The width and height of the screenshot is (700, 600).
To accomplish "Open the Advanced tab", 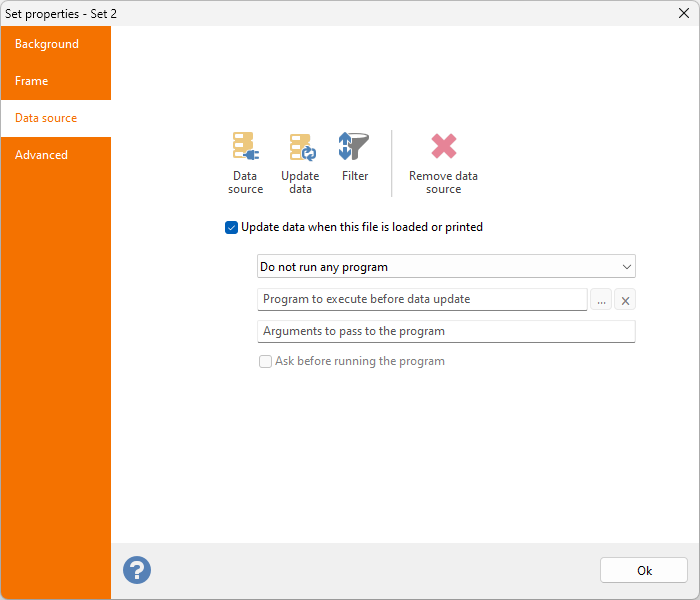I will (56, 155).
